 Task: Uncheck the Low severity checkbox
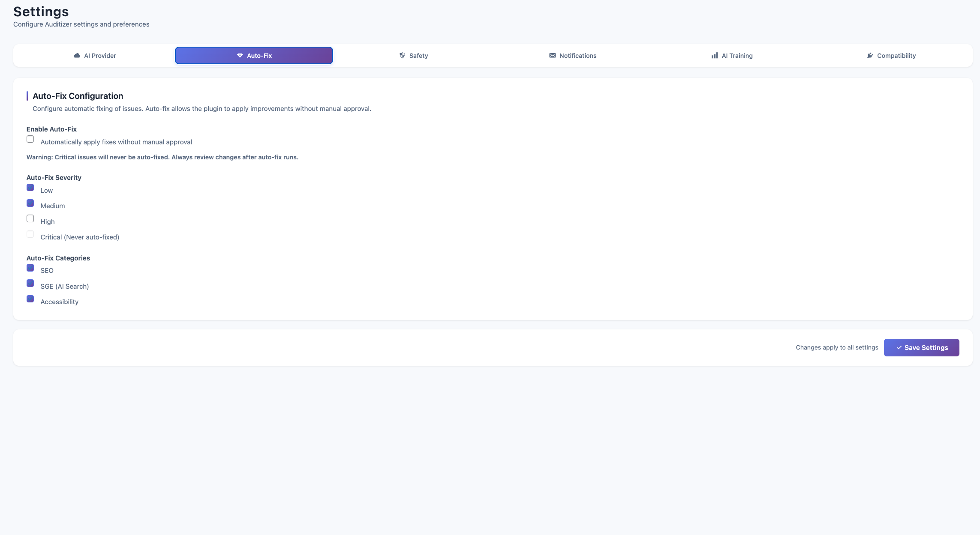30,188
